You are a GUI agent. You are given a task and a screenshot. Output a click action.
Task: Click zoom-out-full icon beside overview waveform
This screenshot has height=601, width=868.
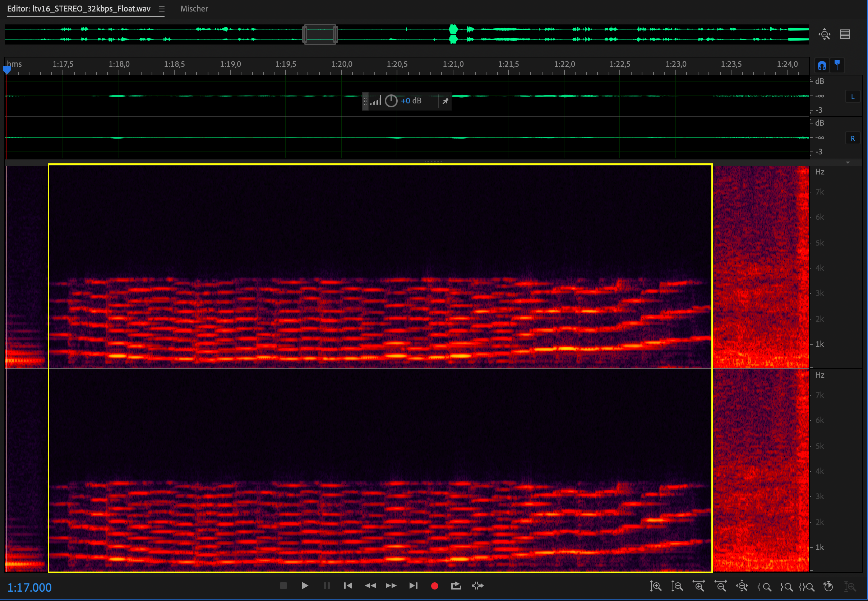point(824,34)
